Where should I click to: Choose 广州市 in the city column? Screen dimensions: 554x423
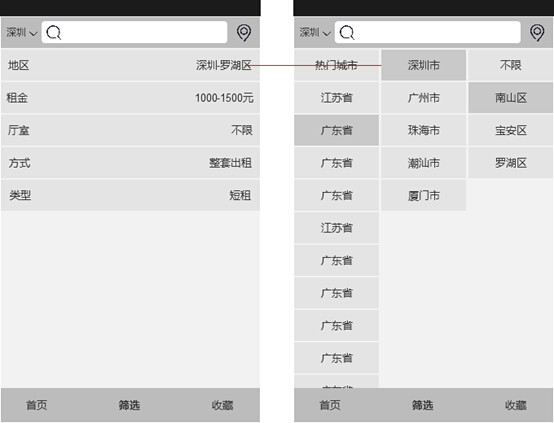click(x=424, y=98)
